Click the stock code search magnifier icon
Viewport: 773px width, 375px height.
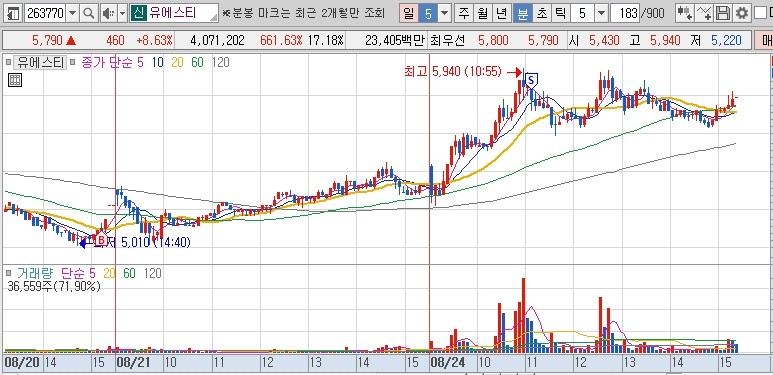[89, 13]
